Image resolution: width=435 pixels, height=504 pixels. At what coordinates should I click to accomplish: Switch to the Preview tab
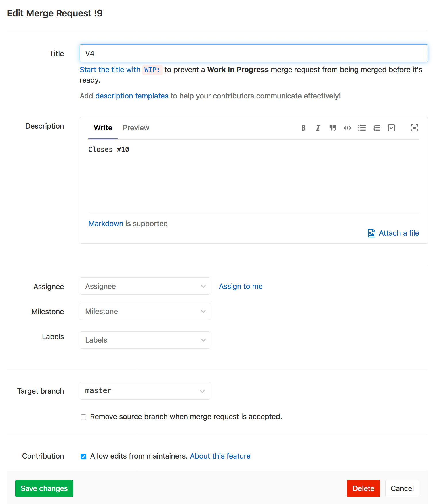click(x=136, y=128)
